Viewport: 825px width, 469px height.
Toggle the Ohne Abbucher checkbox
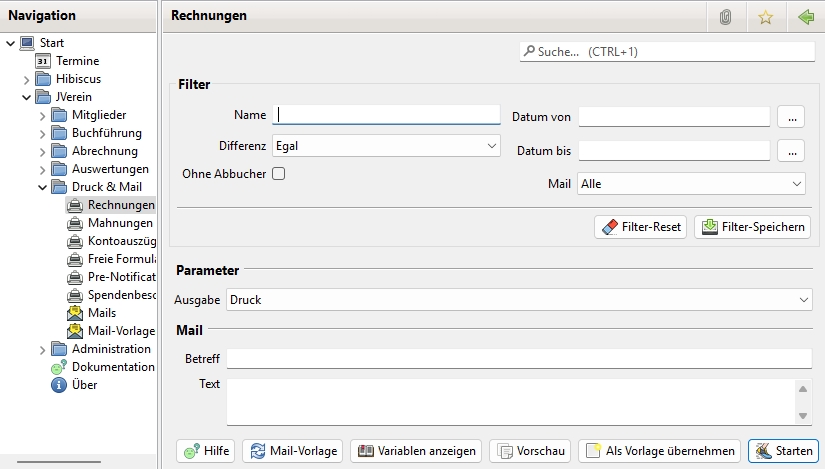[279, 173]
